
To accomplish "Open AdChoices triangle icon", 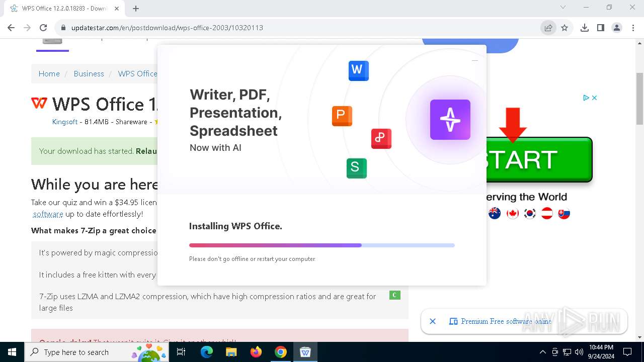I will point(586,98).
